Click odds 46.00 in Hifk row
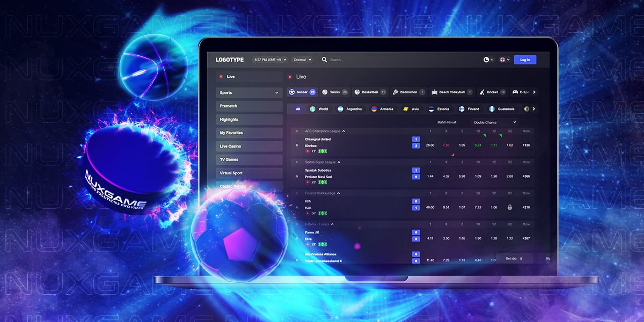 coord(430,208)
